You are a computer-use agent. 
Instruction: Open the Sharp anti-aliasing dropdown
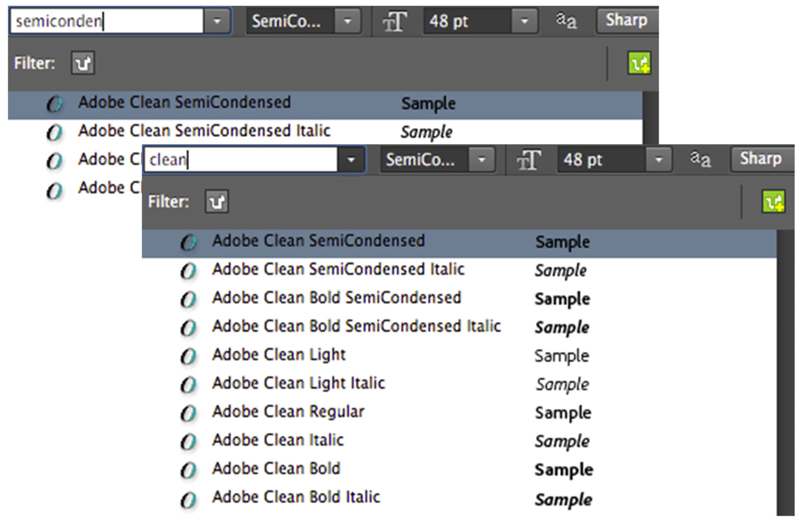(x=761, y=159)
